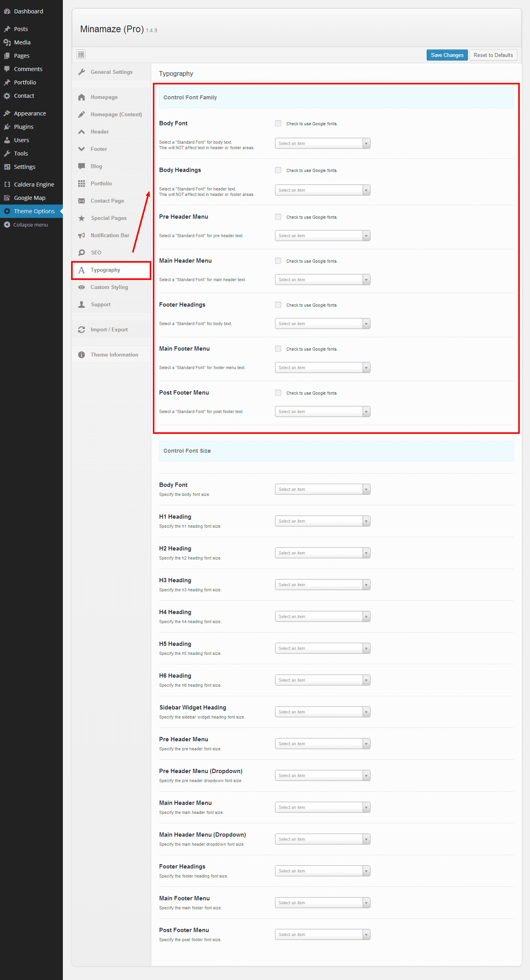Click Reset to Defaults button

(x=493, y=55)
